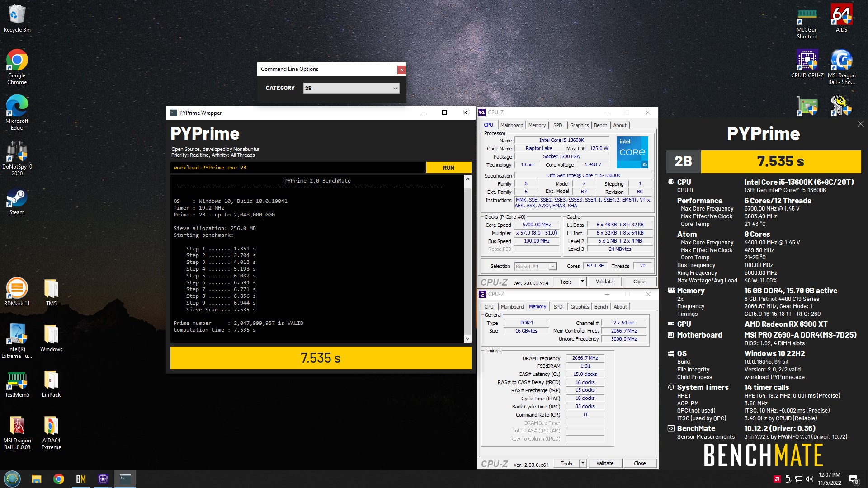The image size is (868, 488).
Task: Open Intel Extreme Tuning desktop icon
Action: click(17, 341)
